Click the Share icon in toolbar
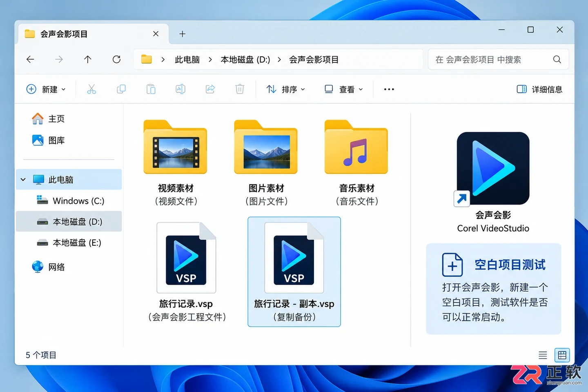Image resolution: width=588 pixels, height=392 pixels. coord(210,89)
